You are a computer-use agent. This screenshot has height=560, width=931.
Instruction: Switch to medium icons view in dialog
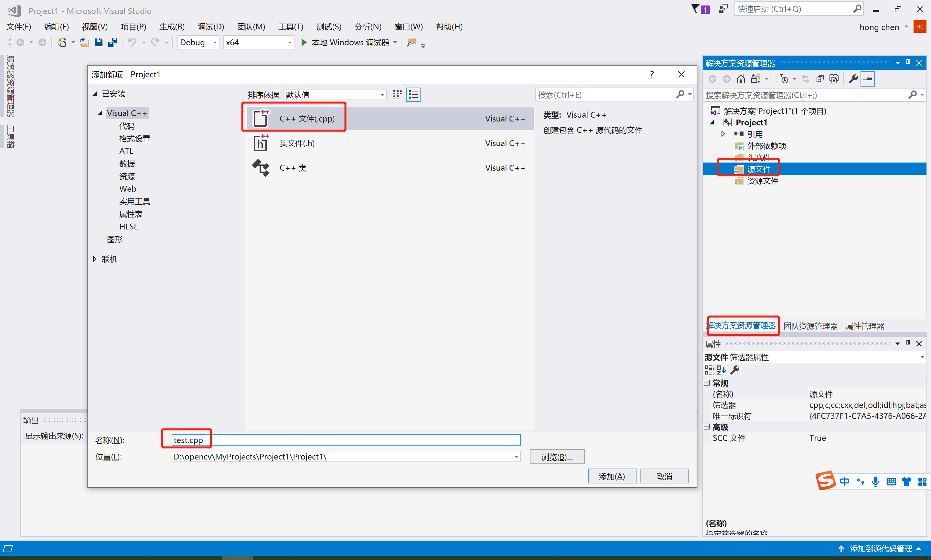[x=397, y=95]
